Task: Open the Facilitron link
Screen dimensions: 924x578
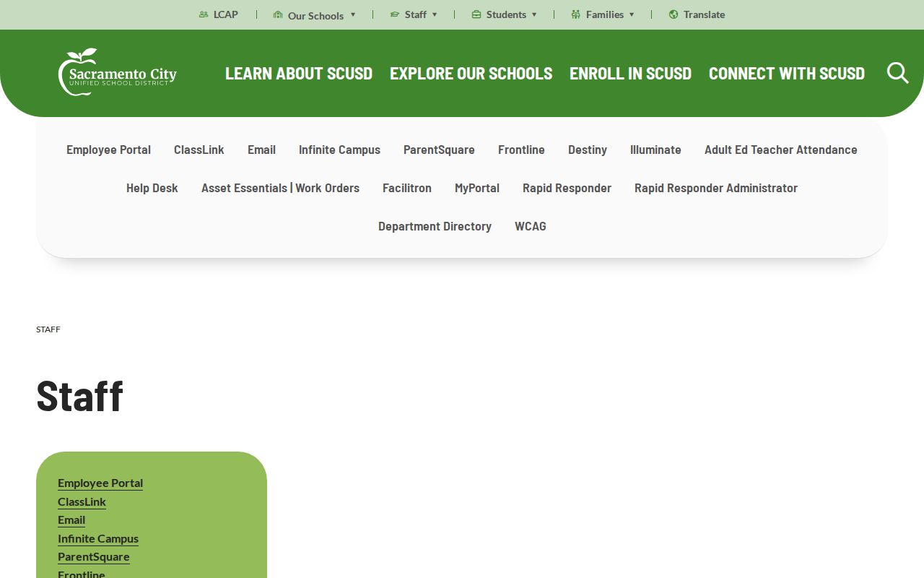Action: click(x=407, y=188)
